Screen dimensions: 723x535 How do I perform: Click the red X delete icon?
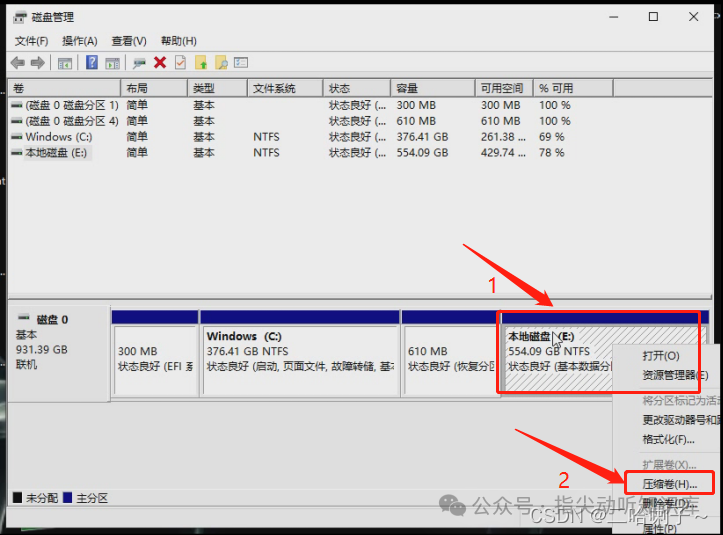click(160, 63)
